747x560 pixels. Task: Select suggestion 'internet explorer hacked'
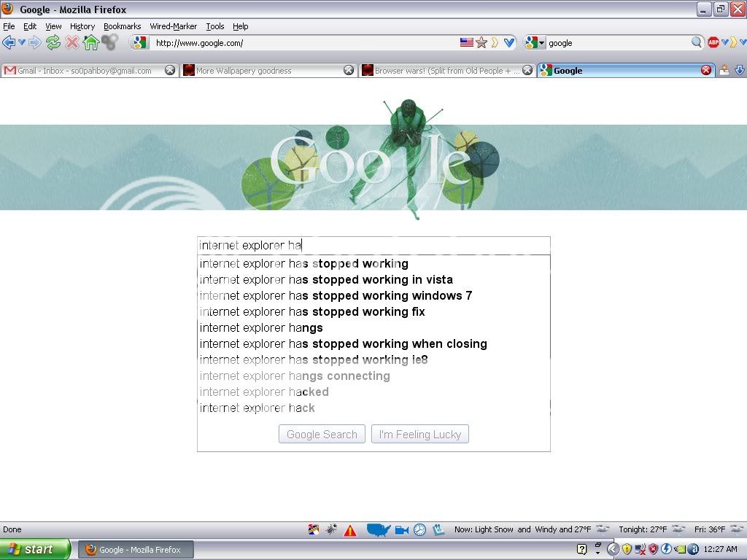tap(373, 392)
